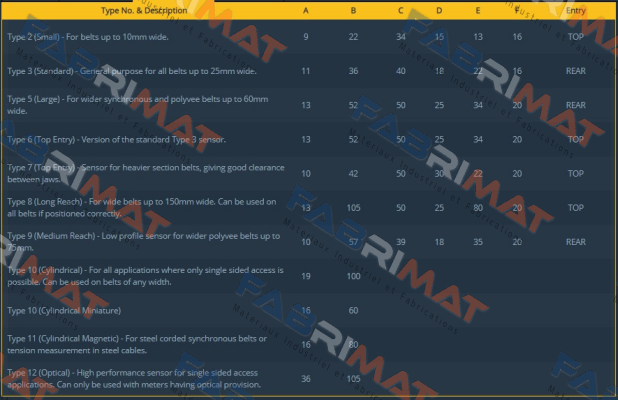The image size is (618, 400).
Task: Select the 'Type 2 (Small)' description text
Action: pyautogui.click(x=88, y=37)
